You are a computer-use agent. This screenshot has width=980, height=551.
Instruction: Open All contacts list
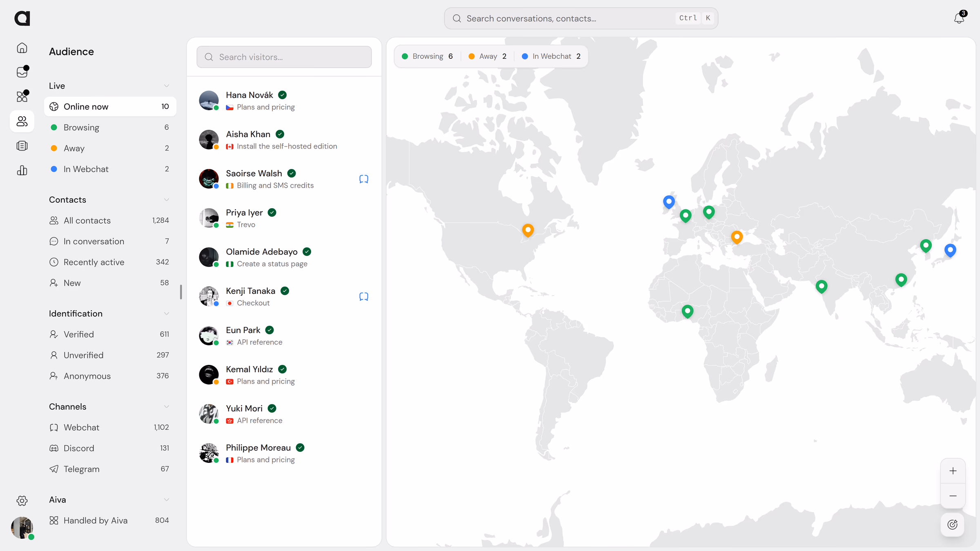110,220
